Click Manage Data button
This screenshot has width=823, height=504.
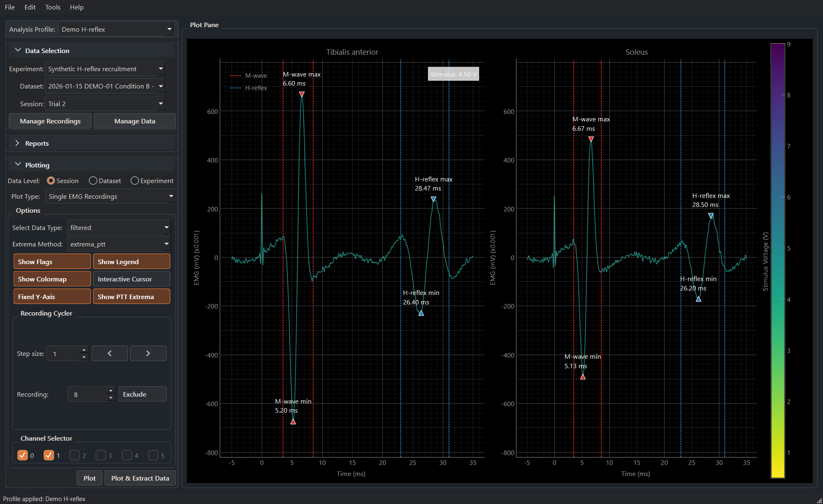(x=135, y=121)
